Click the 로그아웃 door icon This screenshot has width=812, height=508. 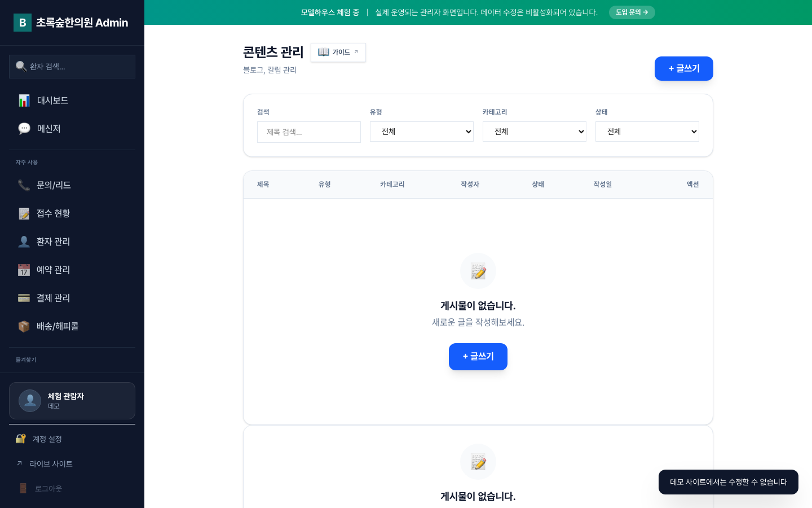click(23, 488)
